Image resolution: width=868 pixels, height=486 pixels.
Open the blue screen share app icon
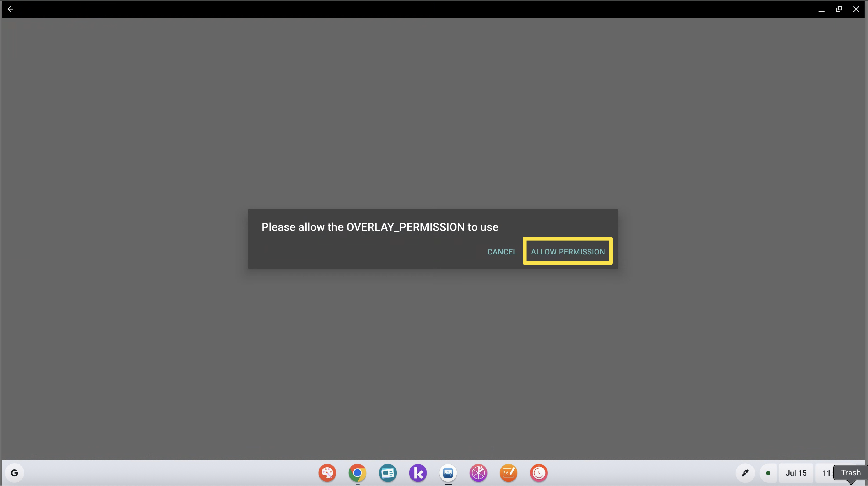[x=448, y=473]
